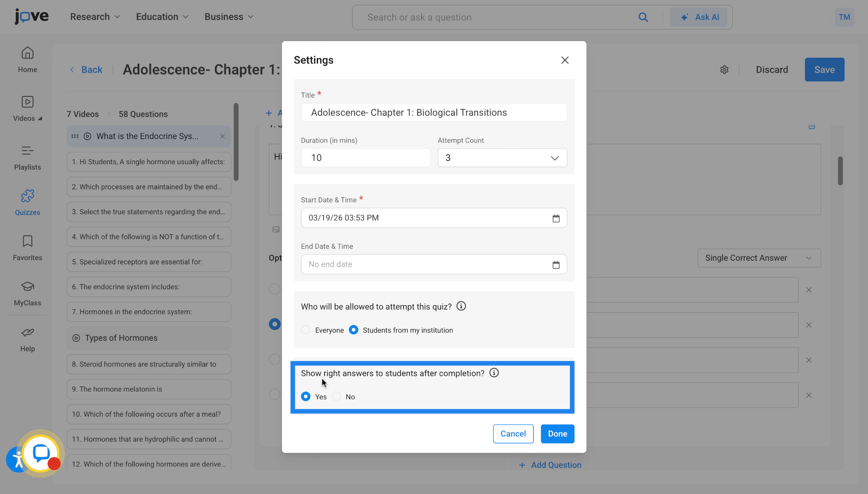868x494 pixels.
Task: Choose No for showing right answers
Action: (337, 397)
